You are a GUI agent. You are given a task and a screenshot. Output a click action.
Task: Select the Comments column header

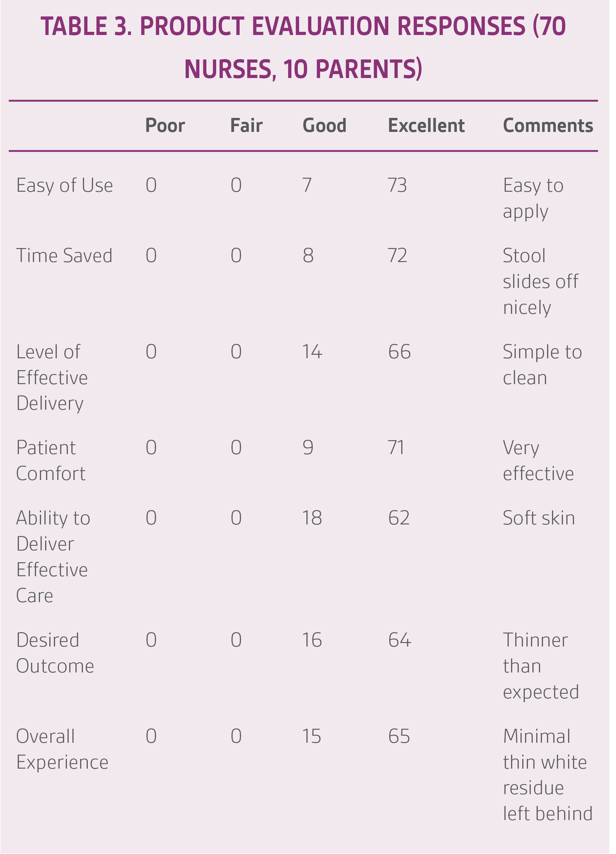(548, 125)
